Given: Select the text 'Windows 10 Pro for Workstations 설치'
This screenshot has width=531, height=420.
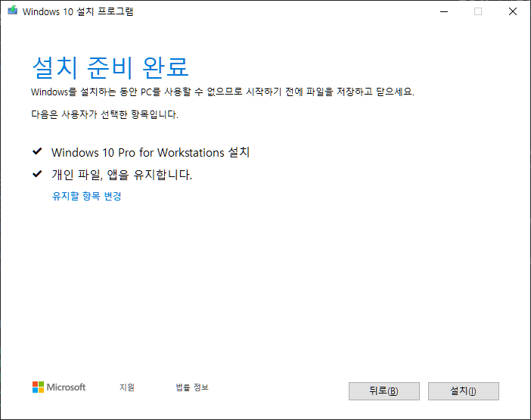Looking at the screenshot, I should pyautogui.click(x=151, y=152).
